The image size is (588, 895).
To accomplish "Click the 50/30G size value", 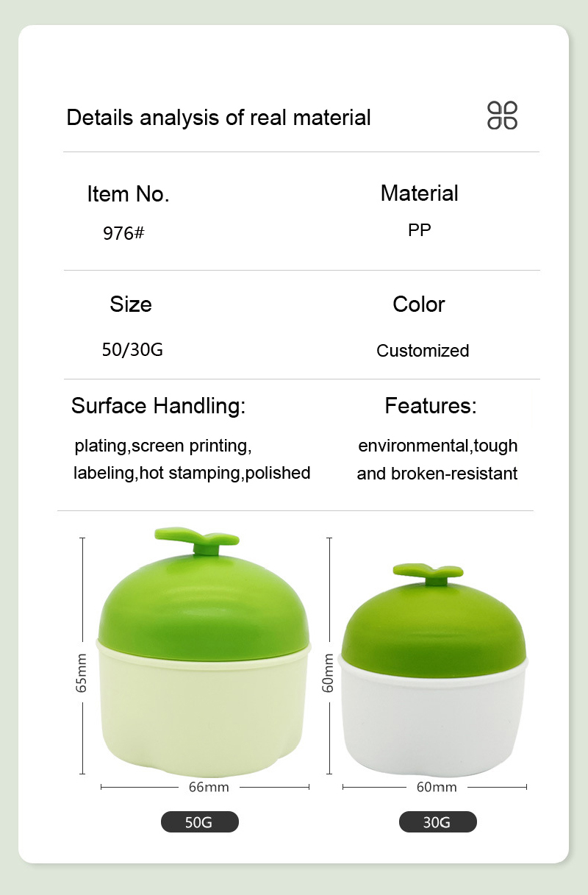I will pos(132,349).
